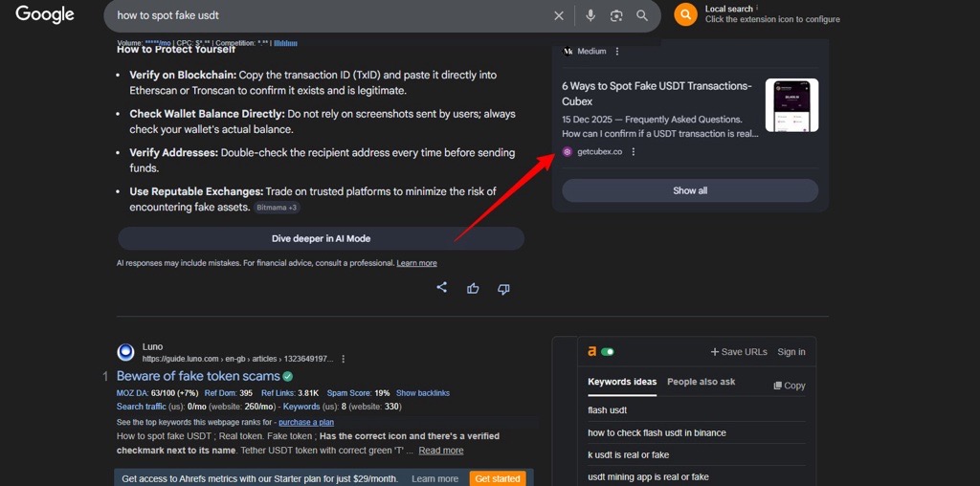Open three-dot menu next to Medium source

tap(617, 52)
